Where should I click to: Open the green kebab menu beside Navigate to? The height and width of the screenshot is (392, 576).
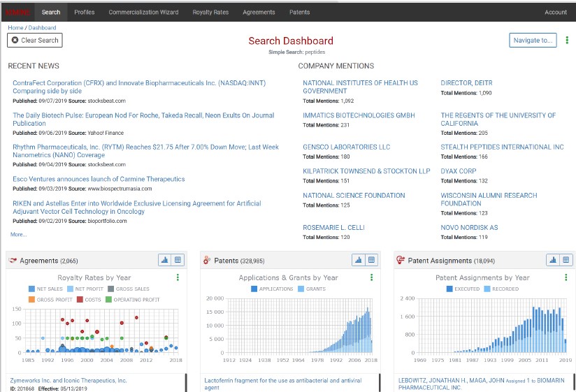pyautogui.click(x=567, y=40)
